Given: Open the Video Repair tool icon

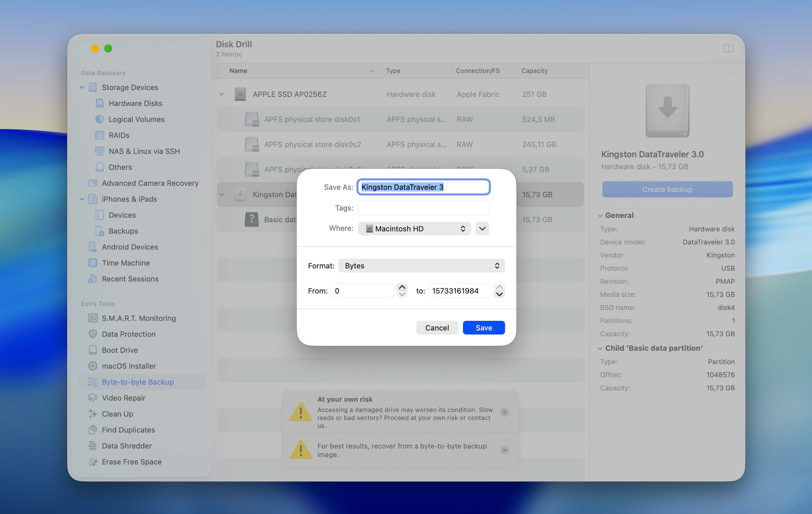Looking at the screenshot, I should click(93, 398).
